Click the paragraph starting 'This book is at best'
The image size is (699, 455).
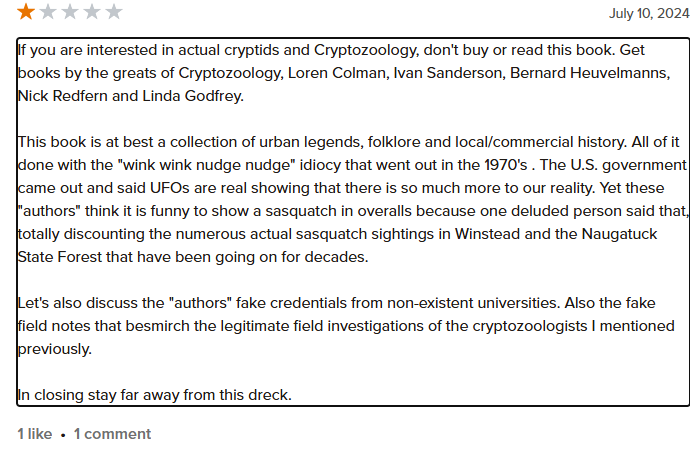click(x=353, y=199)
